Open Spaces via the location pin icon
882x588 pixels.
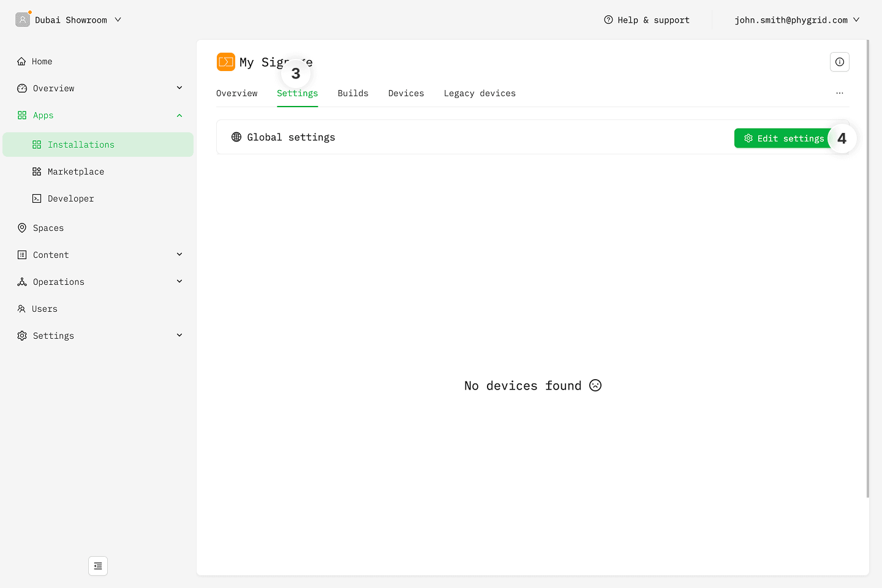click(22, 228)
